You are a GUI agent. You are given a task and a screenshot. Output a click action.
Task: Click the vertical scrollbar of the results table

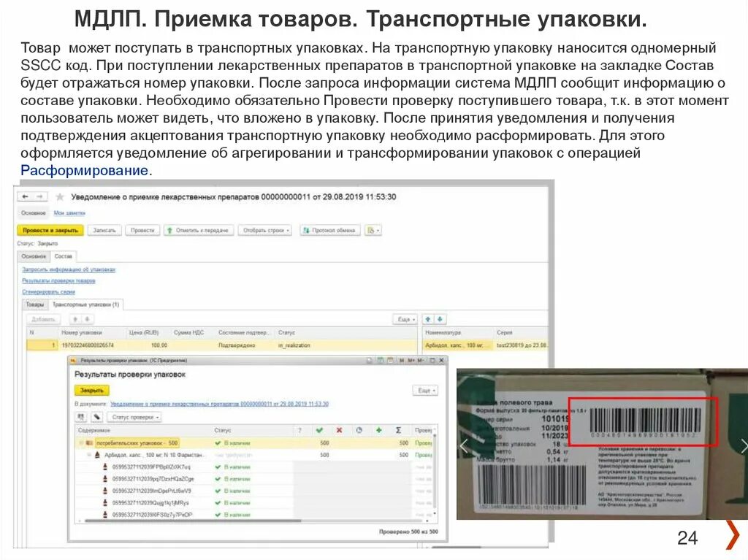435,472
